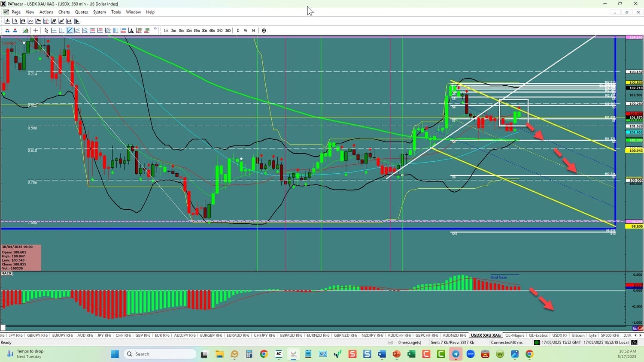Click the clock icon in the timeframe toolbar
644x362 pixels.
pyautogui.click(x=264, y=30)
